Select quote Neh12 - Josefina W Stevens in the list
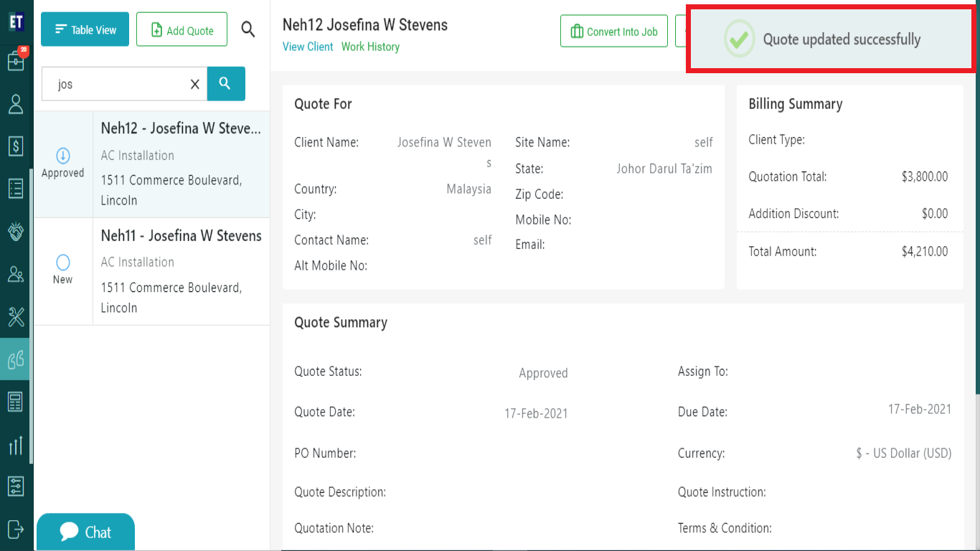Viewport: 980px width, 551px height. click(152, 164)
